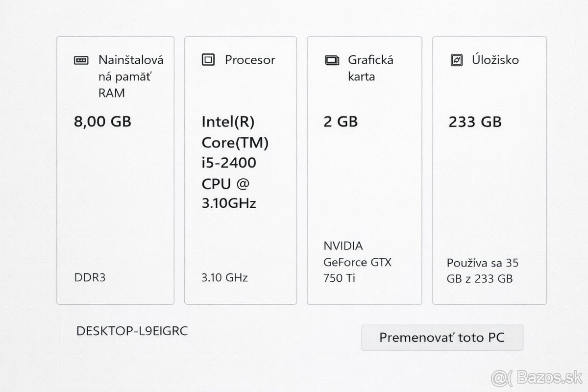Click the 8,00 GB RAM value
Viewport: 588px width, 392px height.
pos(102,121)
